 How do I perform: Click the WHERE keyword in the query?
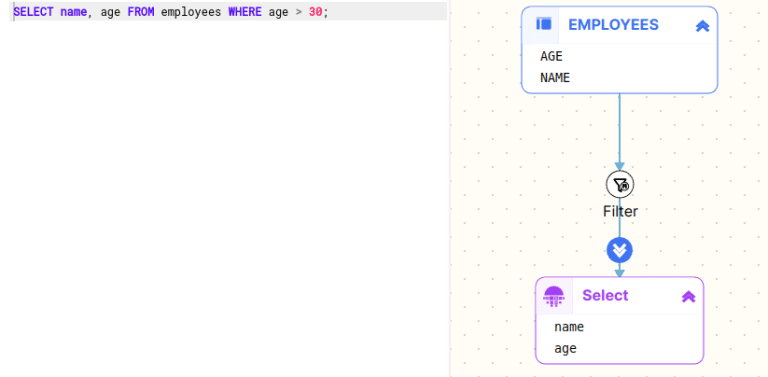(x=245, y=12)
